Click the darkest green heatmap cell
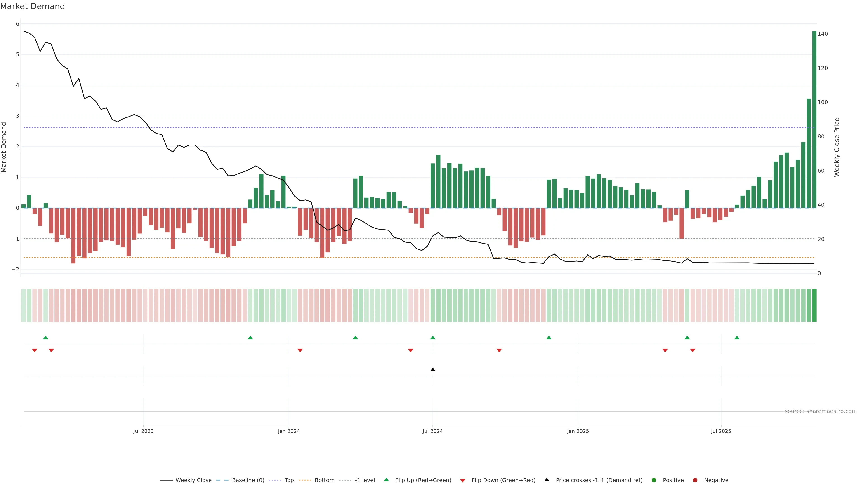The width and height of the screenshot is (868, 488). pyautogui.click(x=814, y=305)
